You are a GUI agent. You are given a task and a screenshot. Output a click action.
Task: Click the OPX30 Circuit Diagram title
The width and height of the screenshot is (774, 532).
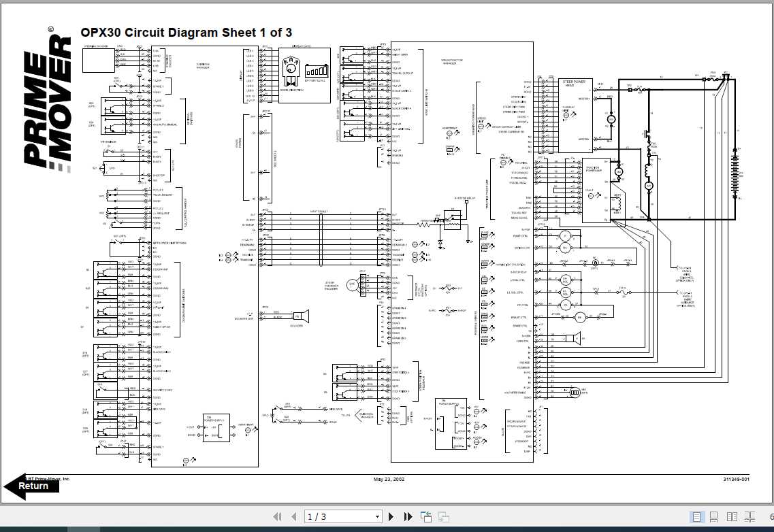click(186, 33)
